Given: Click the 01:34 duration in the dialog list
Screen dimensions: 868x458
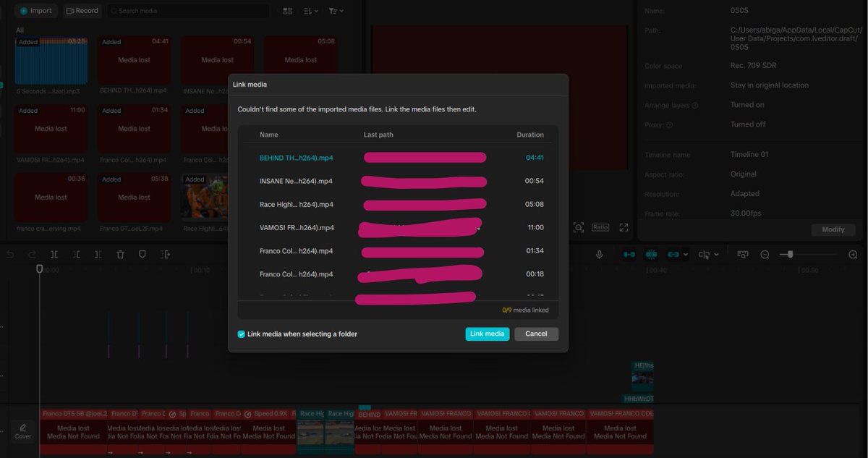Looking at the screenshot, I should point(535,251).
